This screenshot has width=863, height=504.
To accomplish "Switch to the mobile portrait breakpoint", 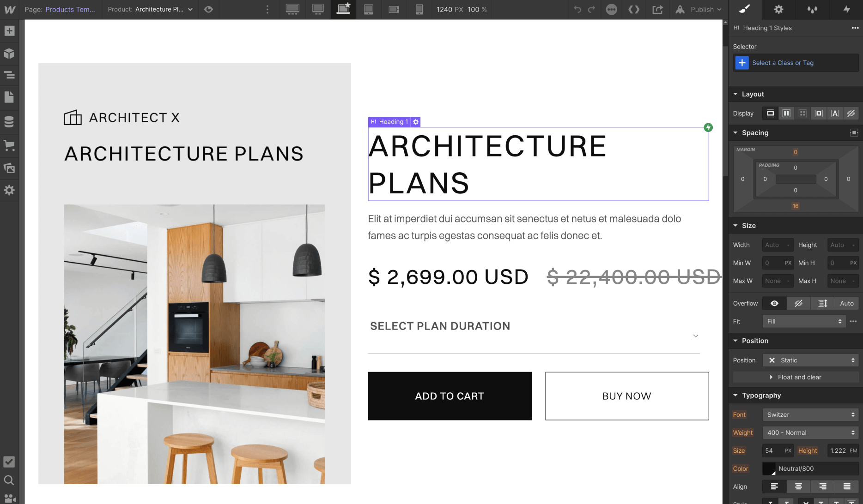I will (419, 9).
